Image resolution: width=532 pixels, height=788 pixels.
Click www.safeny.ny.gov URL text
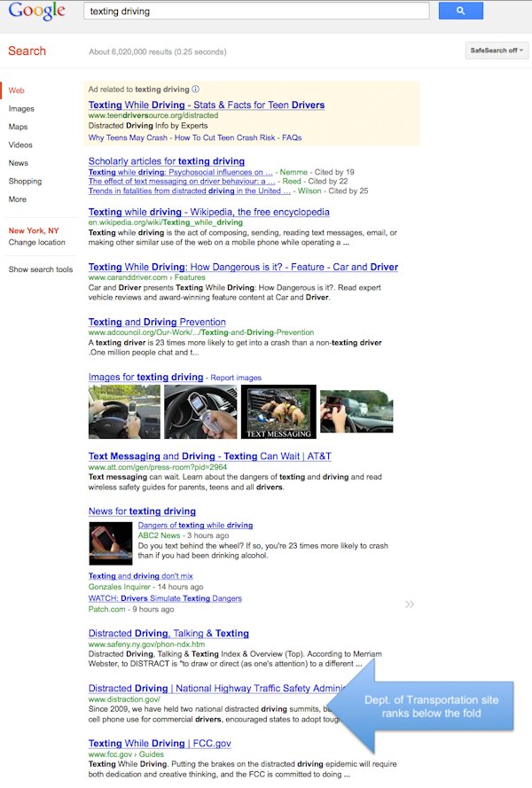click(x=146, y=644)
